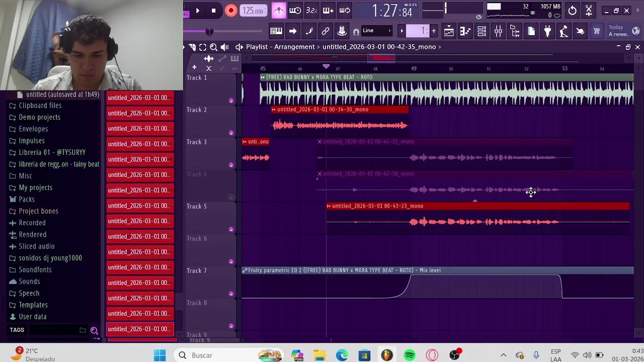This screenshot has width=644, height=362.
Task: Click the Playlist - Arrangement breadcrumb
Action: coord(280,47)
